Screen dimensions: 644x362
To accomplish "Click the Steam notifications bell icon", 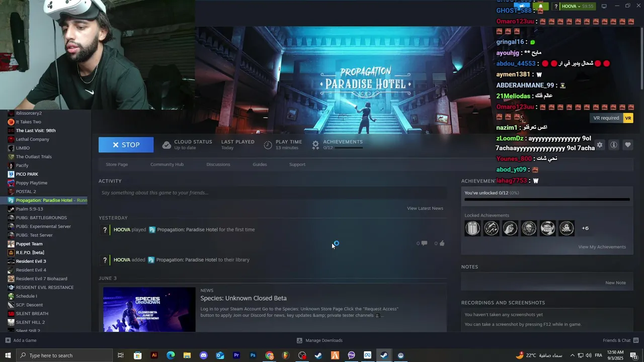I will tap(541, 7).
